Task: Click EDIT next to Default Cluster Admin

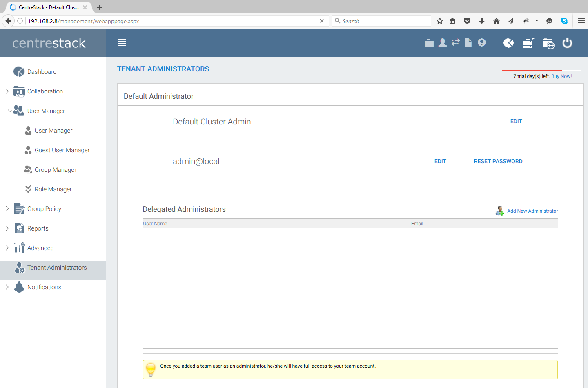Action: point(516,121)
